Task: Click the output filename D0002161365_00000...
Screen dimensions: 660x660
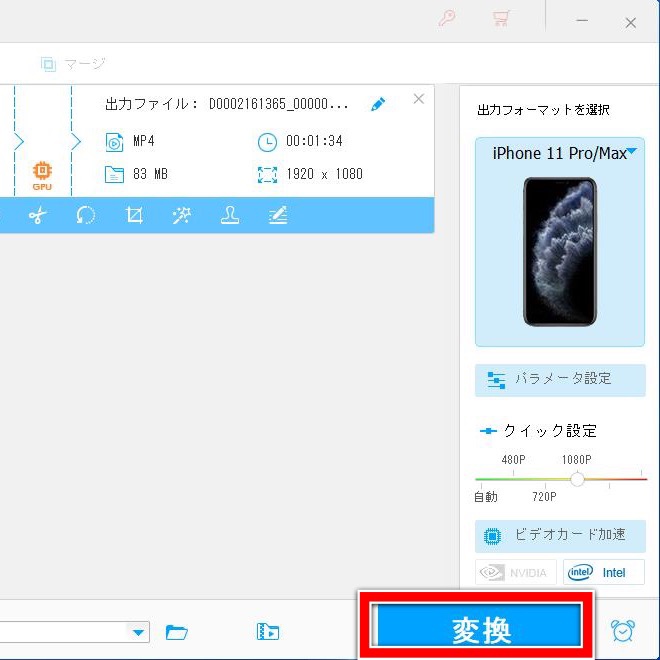Action: click(x=279, y=104)
